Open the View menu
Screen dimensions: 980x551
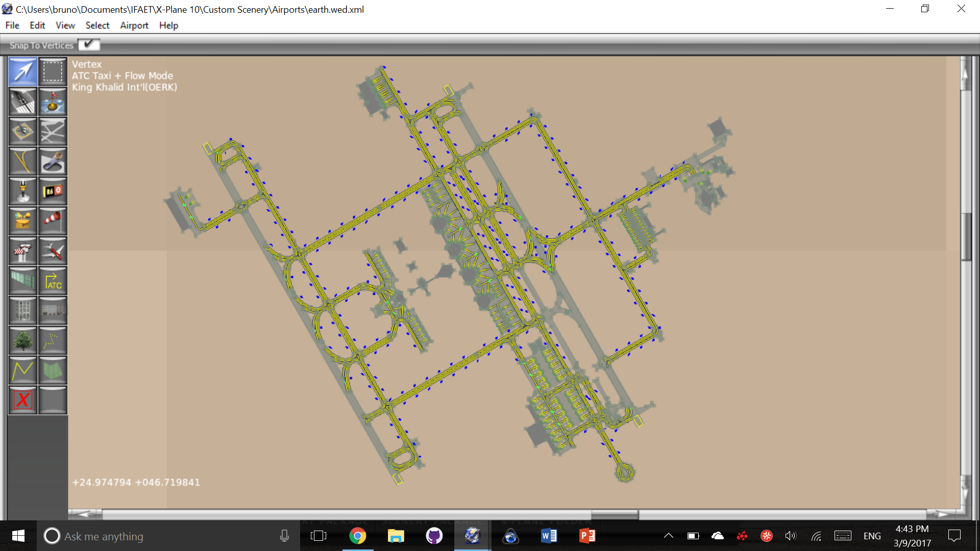pos(65,26)
